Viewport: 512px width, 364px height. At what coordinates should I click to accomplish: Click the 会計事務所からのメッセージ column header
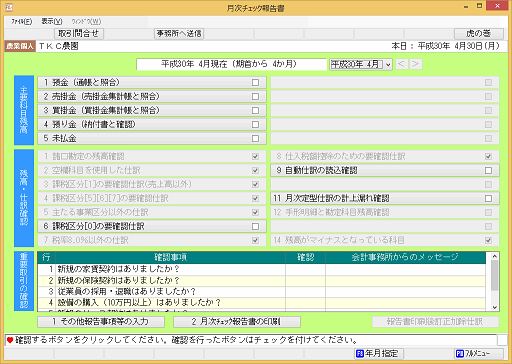click(x=405, y=257)
